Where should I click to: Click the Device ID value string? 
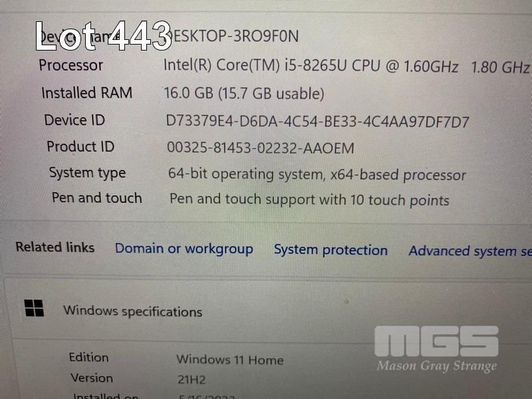click(x=318, y=122)
